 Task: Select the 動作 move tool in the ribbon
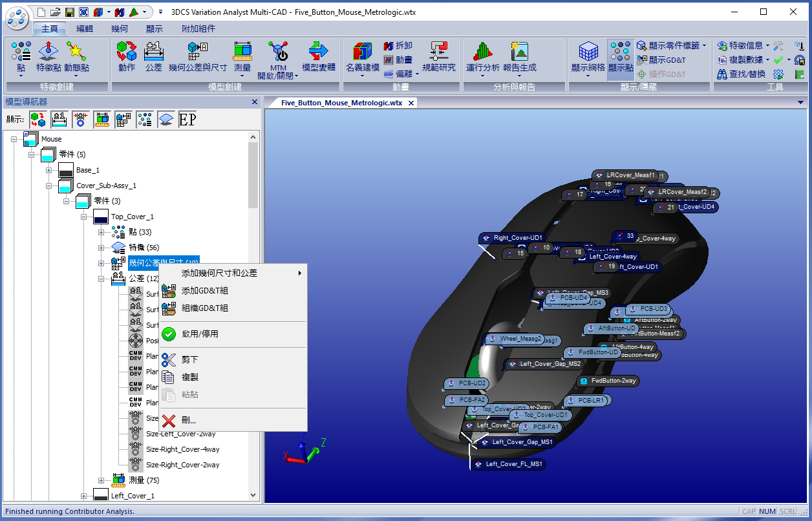pyautogui.click(x=127, y=57)
